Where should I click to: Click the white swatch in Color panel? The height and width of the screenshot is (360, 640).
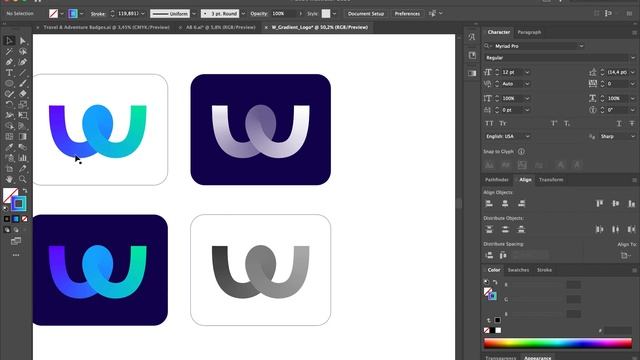click(x=498, y=330)
